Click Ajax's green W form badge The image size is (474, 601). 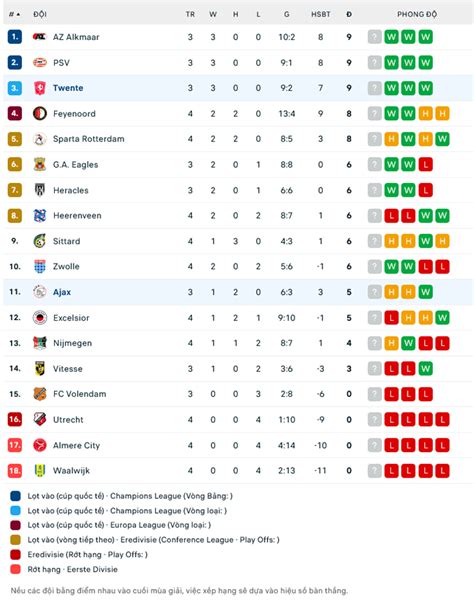click(x=425, y=292)
